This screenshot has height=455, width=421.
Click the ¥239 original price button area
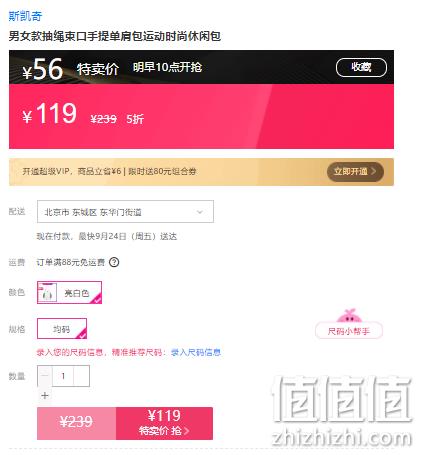(77, 423)
